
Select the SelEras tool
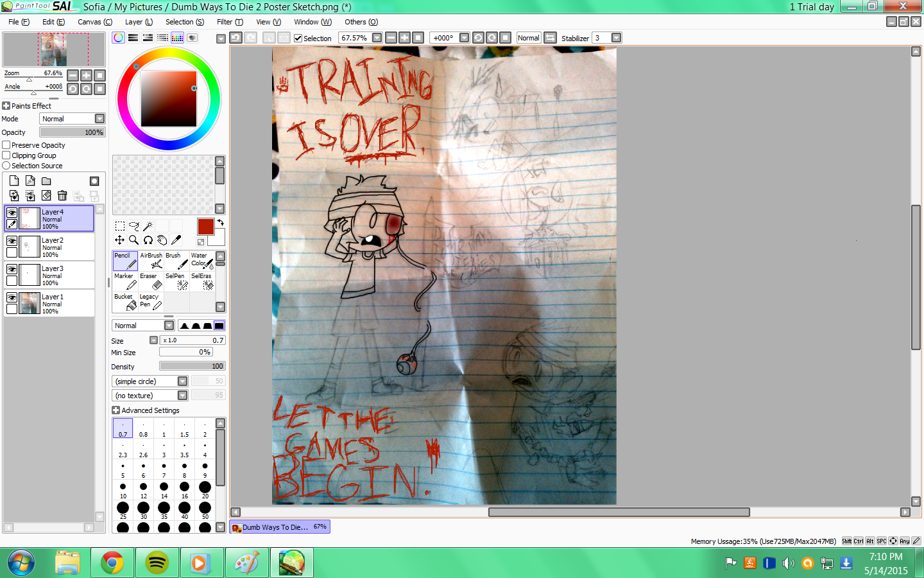click(x=202, y=281)
